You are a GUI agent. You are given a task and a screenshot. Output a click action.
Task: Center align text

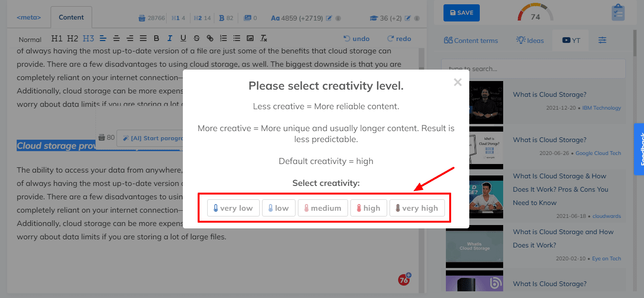(116, 39)
